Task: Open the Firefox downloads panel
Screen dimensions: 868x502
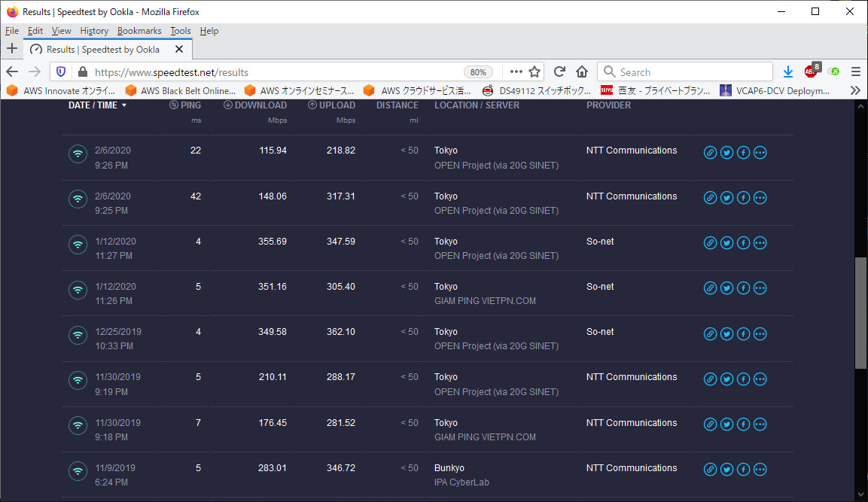Action: 788,72
